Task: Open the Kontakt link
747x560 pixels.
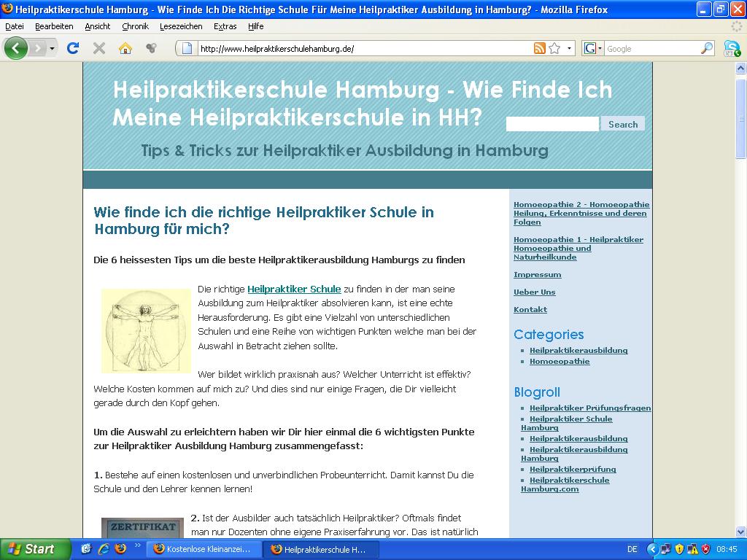Action: tap(530, 309)
